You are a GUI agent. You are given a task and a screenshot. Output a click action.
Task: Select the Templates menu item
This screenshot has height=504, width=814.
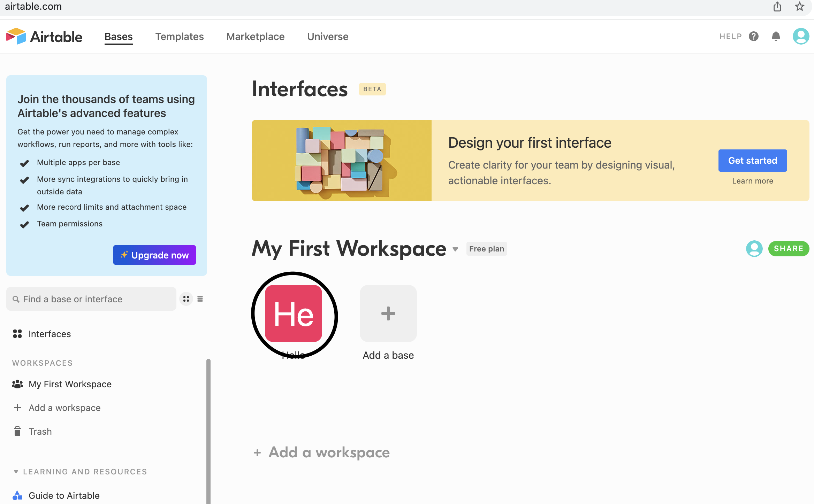point(179,37)
